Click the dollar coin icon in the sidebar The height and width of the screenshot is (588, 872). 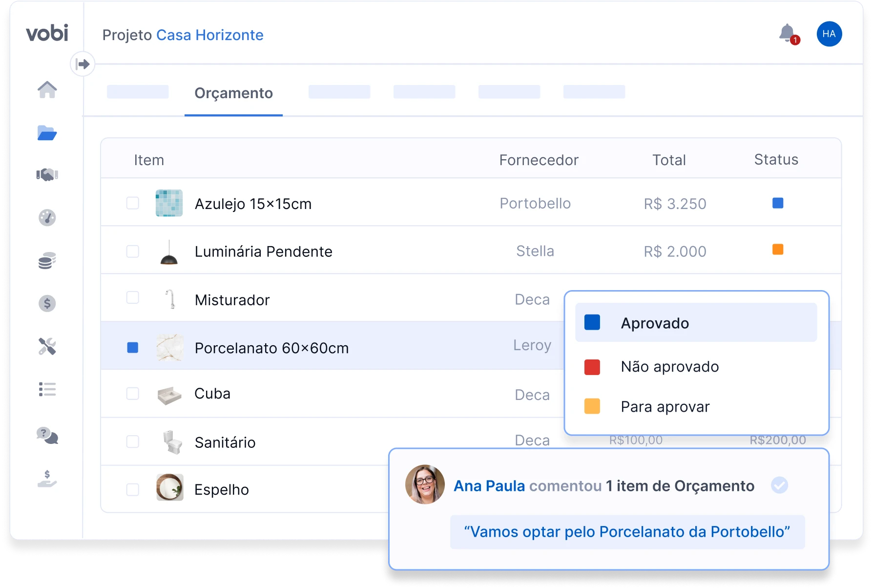[x=47, y=304]
